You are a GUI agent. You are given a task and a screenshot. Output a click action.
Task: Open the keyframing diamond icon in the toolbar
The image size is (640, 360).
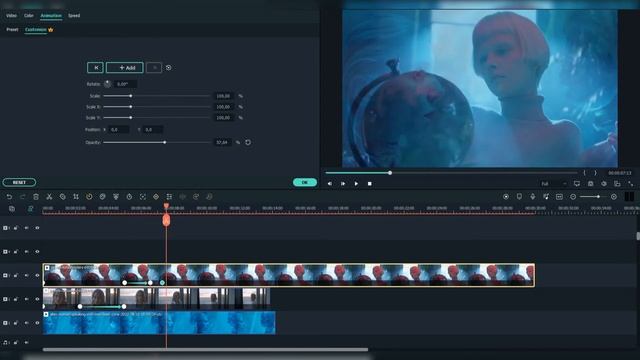click(156, 197)
